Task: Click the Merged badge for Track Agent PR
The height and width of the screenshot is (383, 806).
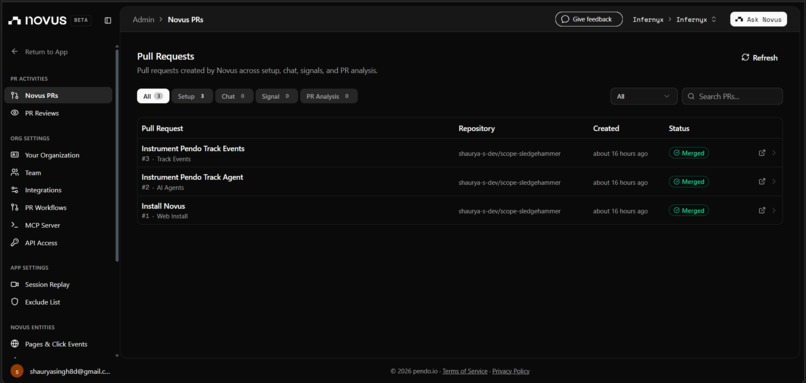Action: pos(689,181)
